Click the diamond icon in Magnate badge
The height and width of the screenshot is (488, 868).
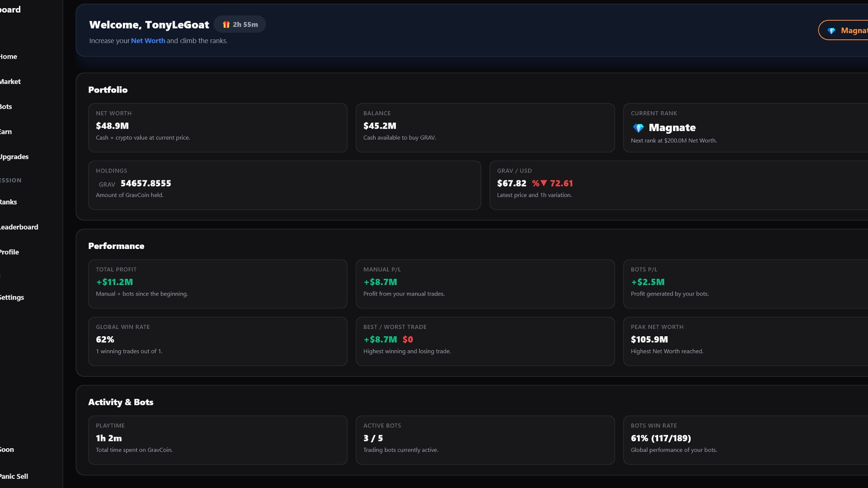point(831,31)
